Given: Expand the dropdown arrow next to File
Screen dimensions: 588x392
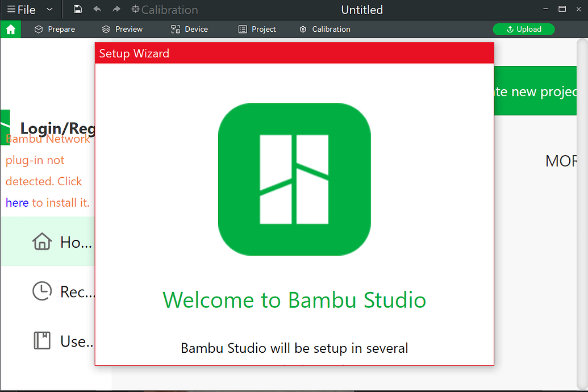Looking at the screenshot, I should tap(49, 10).
